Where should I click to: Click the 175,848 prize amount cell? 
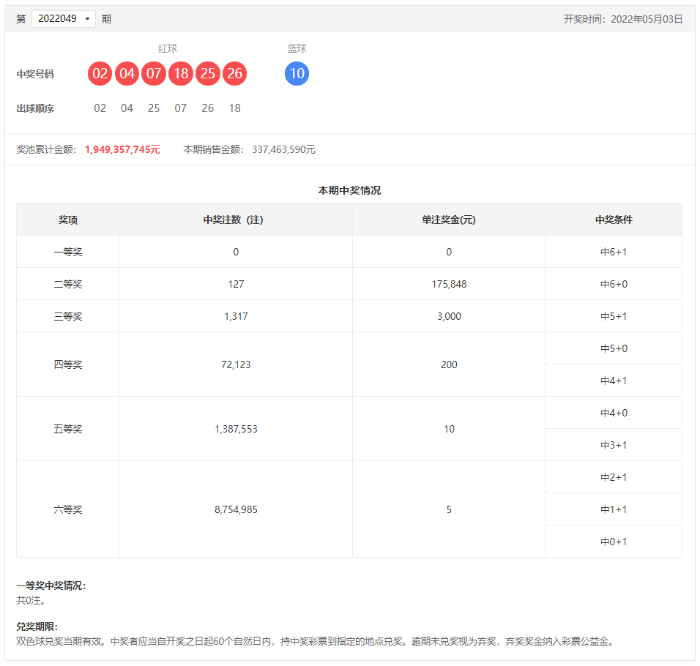[x=448, y=284]
